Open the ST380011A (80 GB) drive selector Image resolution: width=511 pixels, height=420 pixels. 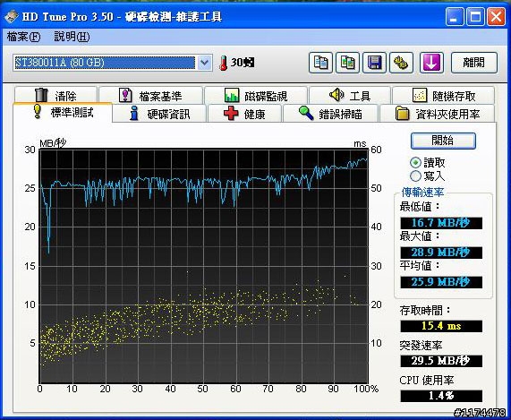(113, 63)
